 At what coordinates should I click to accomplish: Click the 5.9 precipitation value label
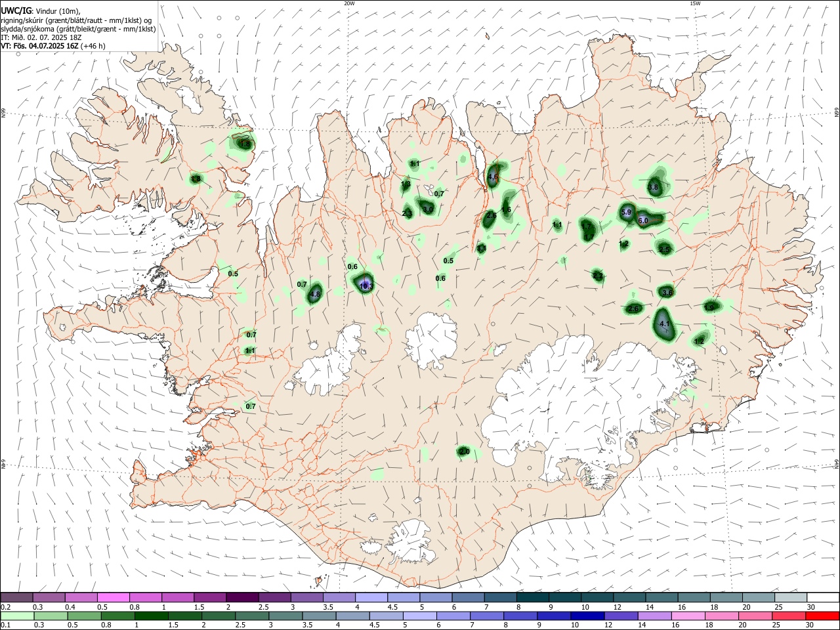(x=626, y=212)
